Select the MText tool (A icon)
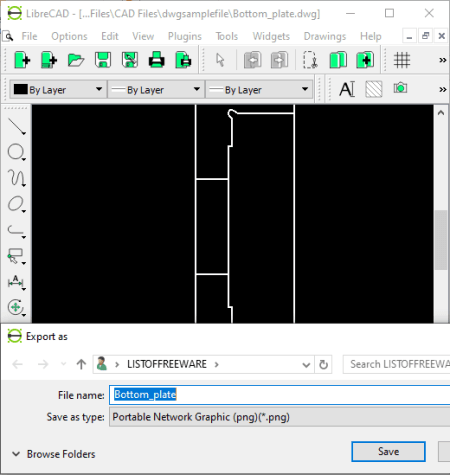The image size is (450, 475). [347, 89]
